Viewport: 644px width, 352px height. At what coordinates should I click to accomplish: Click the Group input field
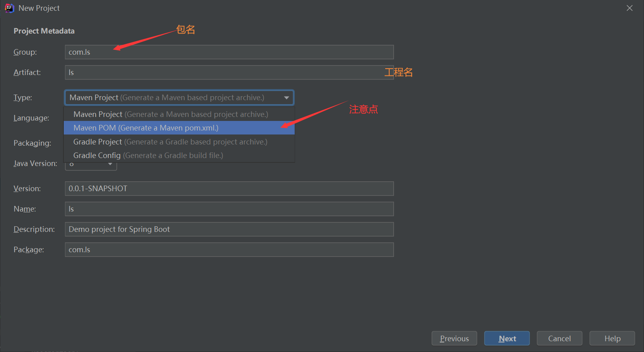pyautogui.click(x=229, y=52)
